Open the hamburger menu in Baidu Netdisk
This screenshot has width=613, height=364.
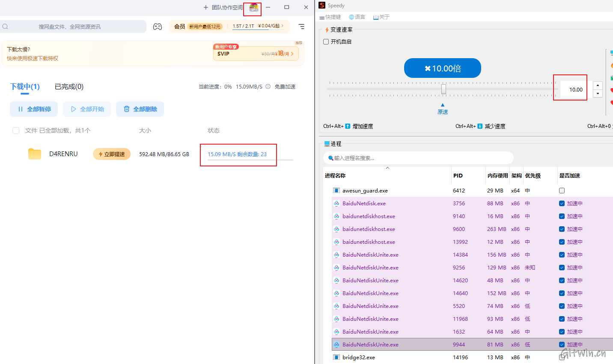[301, 27]
